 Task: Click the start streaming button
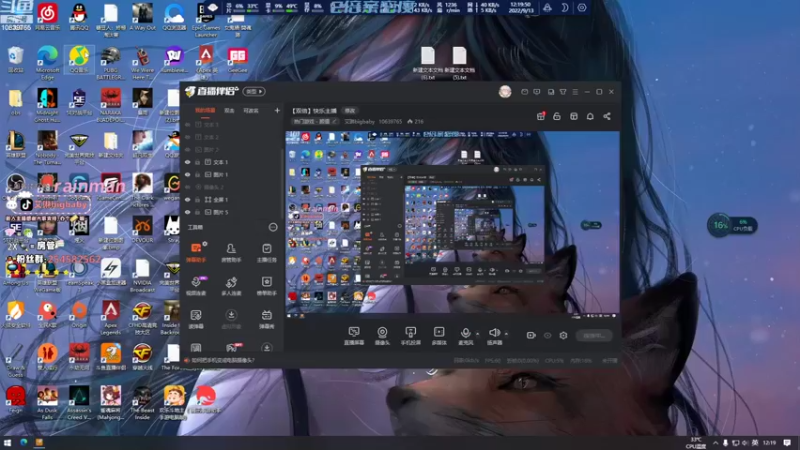pos(594,335)
